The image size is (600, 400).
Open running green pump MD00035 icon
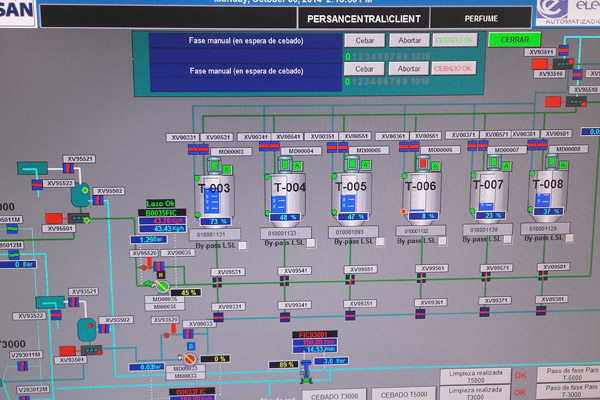pyautogui.click(x=162, y=286)
